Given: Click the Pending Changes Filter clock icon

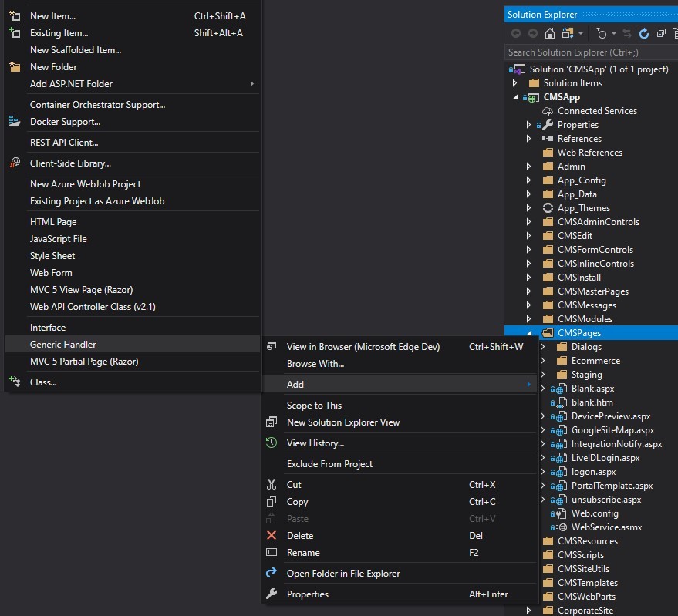Looking at the screenshot, I should [602, 33].
